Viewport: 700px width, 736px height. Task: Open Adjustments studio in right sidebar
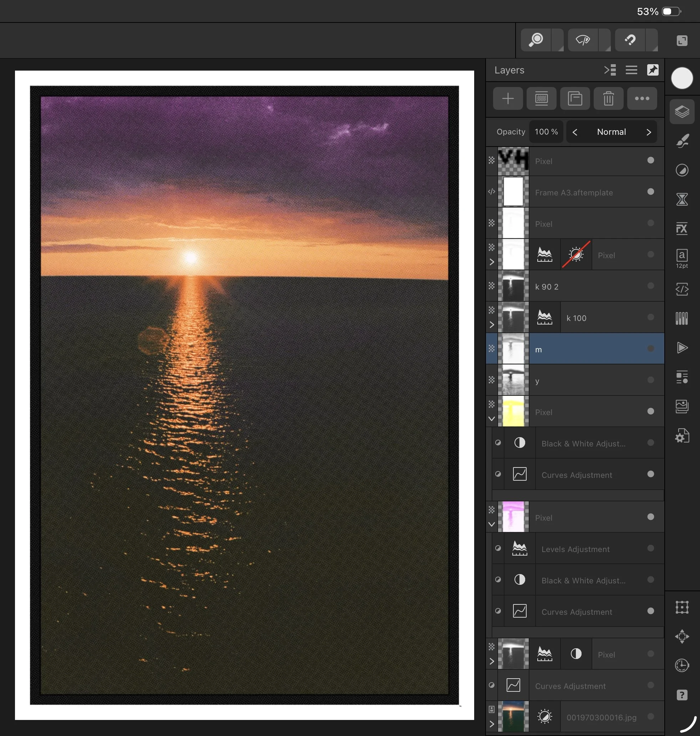[x=682, y=170]
